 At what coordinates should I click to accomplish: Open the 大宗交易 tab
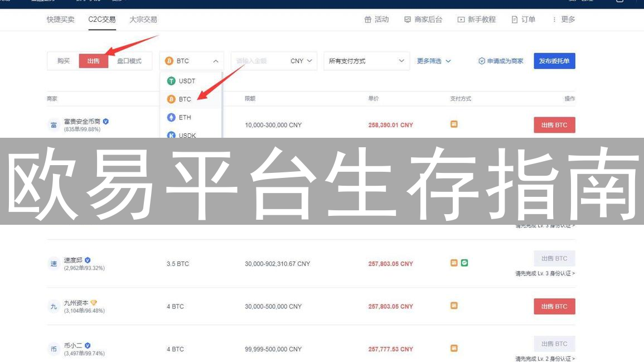143,20
